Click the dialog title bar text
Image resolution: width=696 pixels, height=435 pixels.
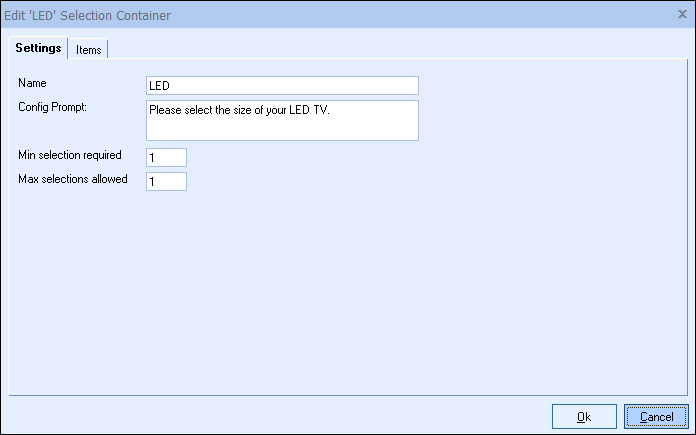[88, 15]
